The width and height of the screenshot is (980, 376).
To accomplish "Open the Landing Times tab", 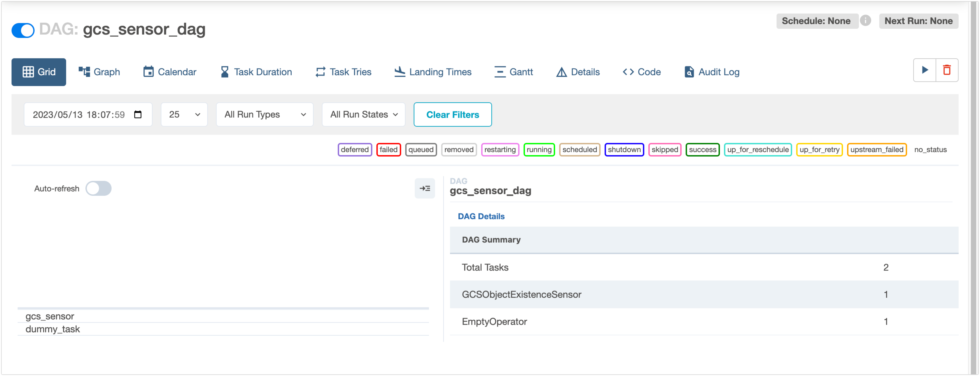I will pyautogui.click(x=433, y=72).
